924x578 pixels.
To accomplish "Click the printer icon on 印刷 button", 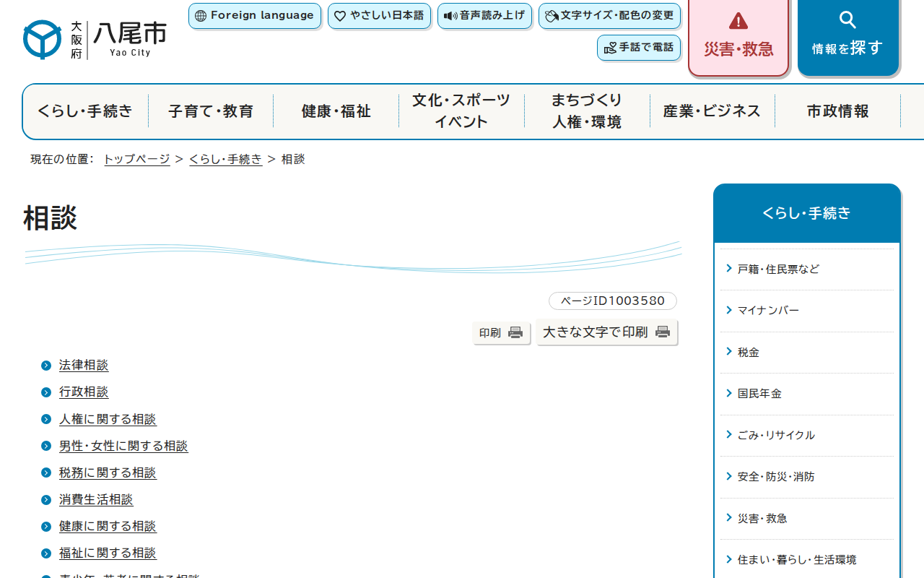I will point(515,332).
